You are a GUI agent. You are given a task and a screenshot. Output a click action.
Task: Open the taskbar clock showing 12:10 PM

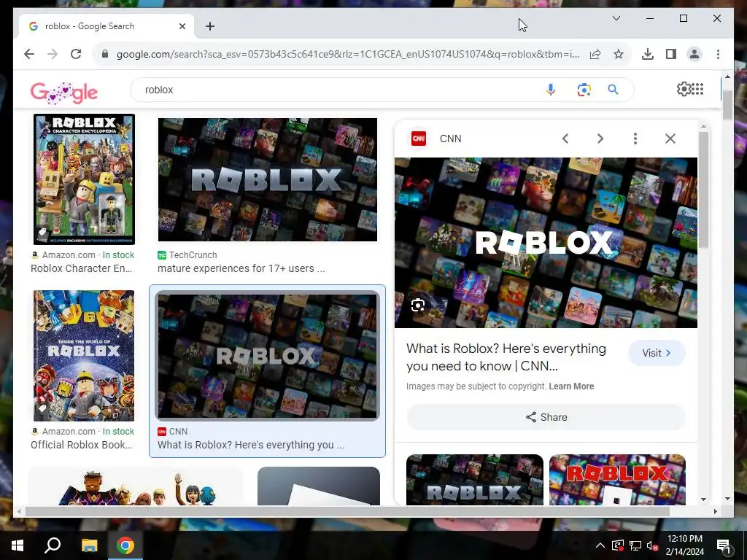tap(684, 545)
